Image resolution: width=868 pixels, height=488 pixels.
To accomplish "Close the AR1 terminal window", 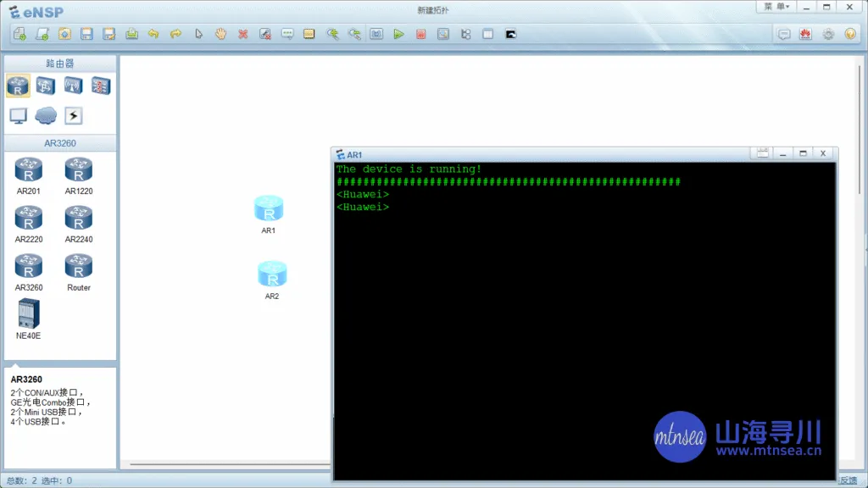I will click(822, 153).
